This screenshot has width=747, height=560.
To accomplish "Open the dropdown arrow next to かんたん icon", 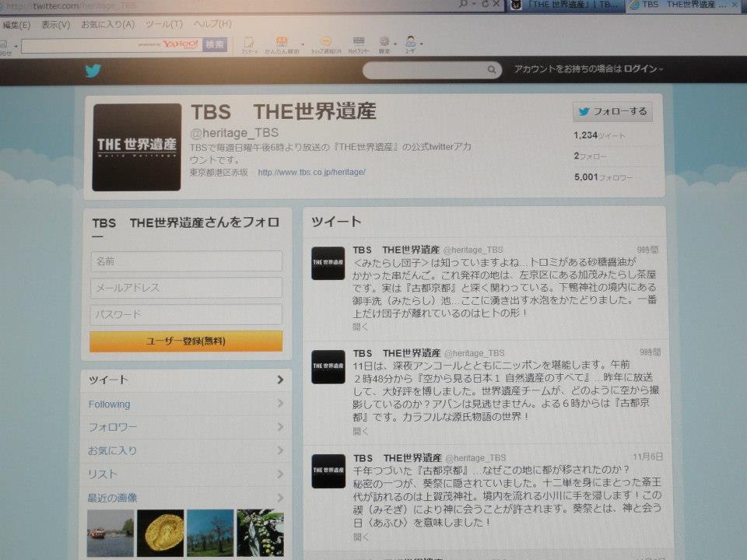I will (303, 44).
